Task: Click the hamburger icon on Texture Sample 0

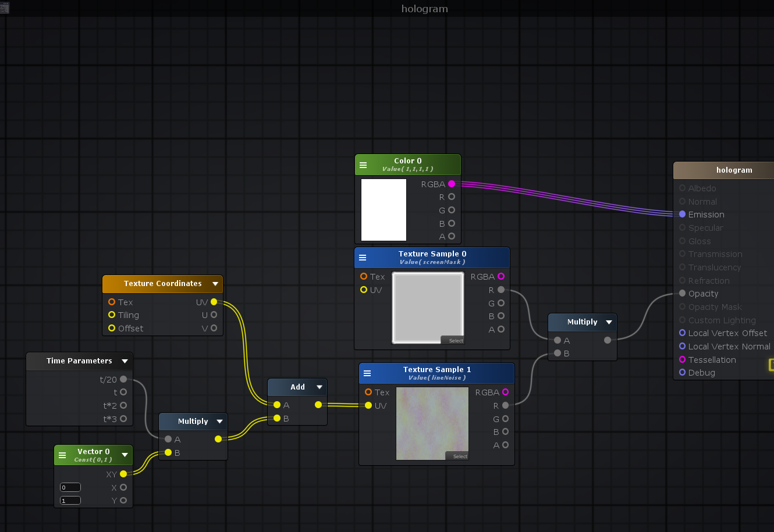Action: (363, 258)
